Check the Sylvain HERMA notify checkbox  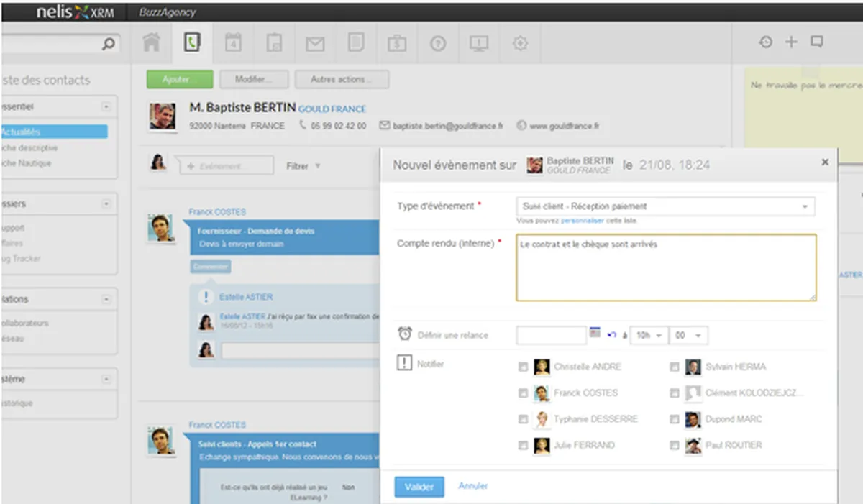coord(674,367)
